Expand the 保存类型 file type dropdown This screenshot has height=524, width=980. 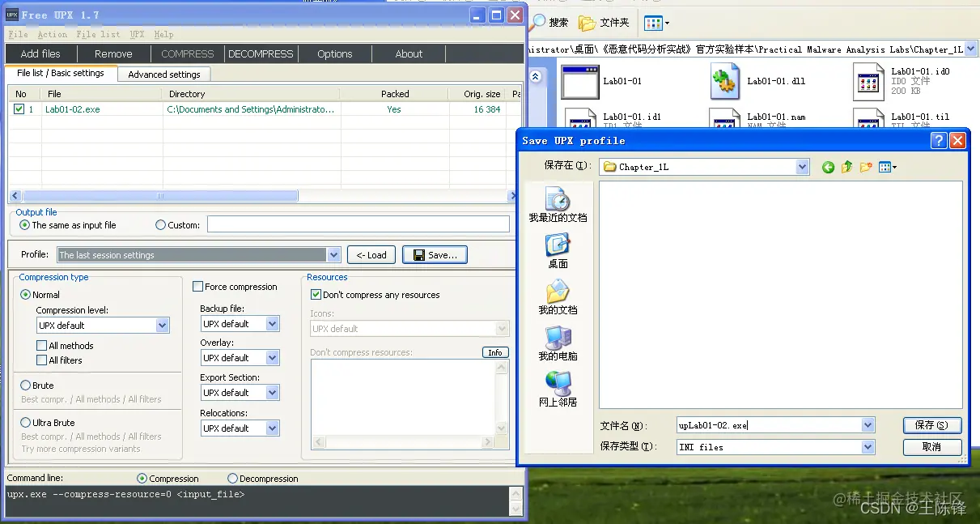coord(868,447)
